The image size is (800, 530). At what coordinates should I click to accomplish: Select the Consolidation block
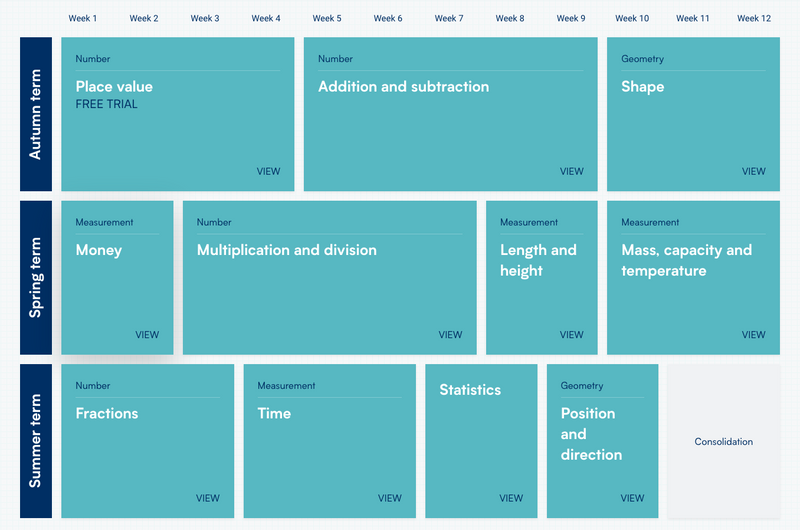tap(724, 441)
